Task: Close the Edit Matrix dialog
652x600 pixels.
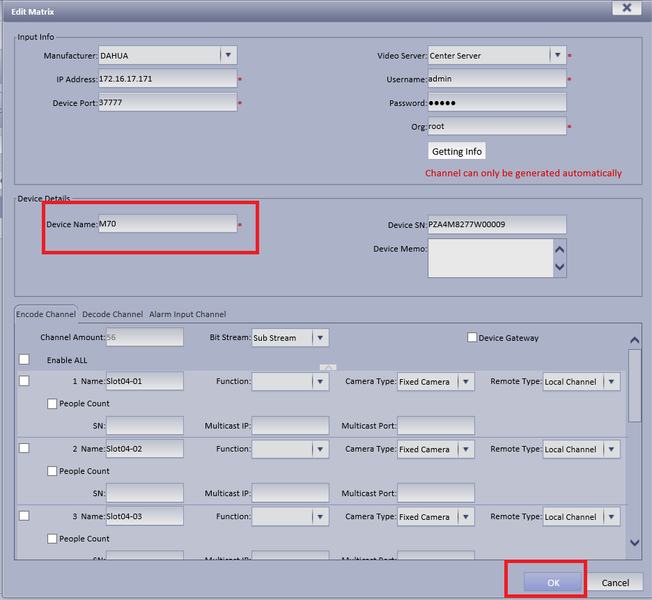Action: click(x=627, y=7)
